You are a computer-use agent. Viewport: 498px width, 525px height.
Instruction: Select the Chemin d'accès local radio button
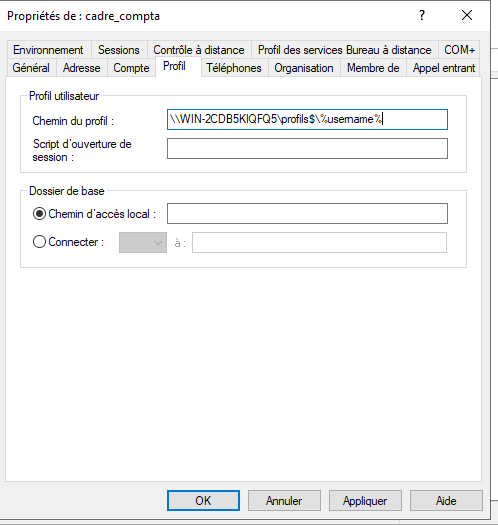pos(39,214)
